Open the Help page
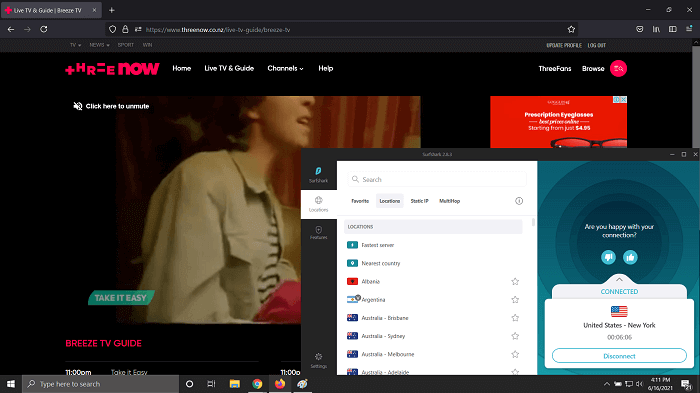Viewport: 700px width, 393px height. click(x=325, y=68)
